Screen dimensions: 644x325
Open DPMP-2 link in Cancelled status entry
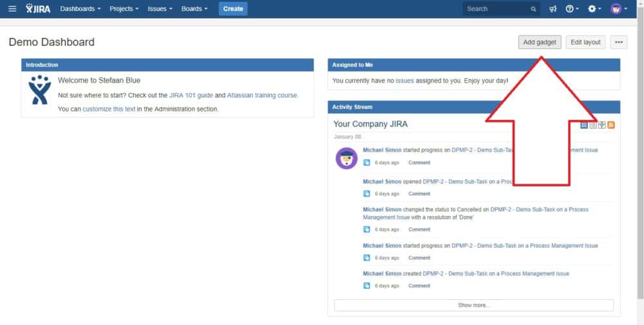(476, 213)
